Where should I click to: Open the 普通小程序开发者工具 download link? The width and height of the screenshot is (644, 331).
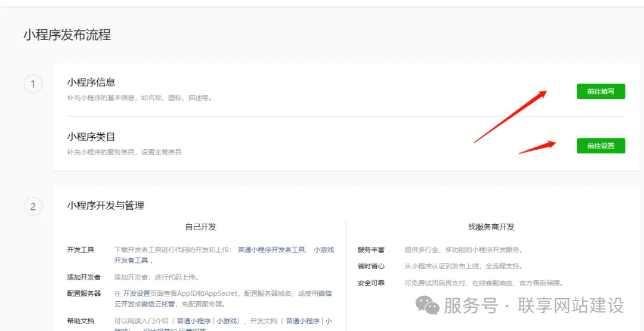coord(271,250)
